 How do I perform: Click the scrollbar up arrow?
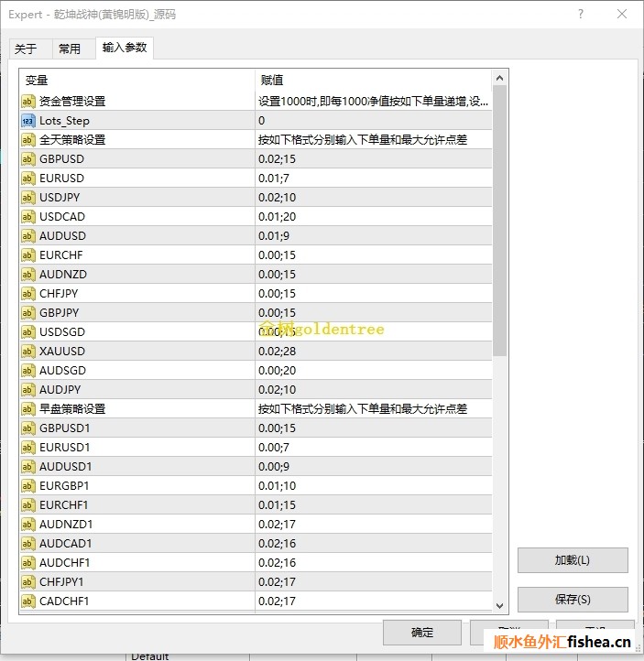tap(499, 78)
